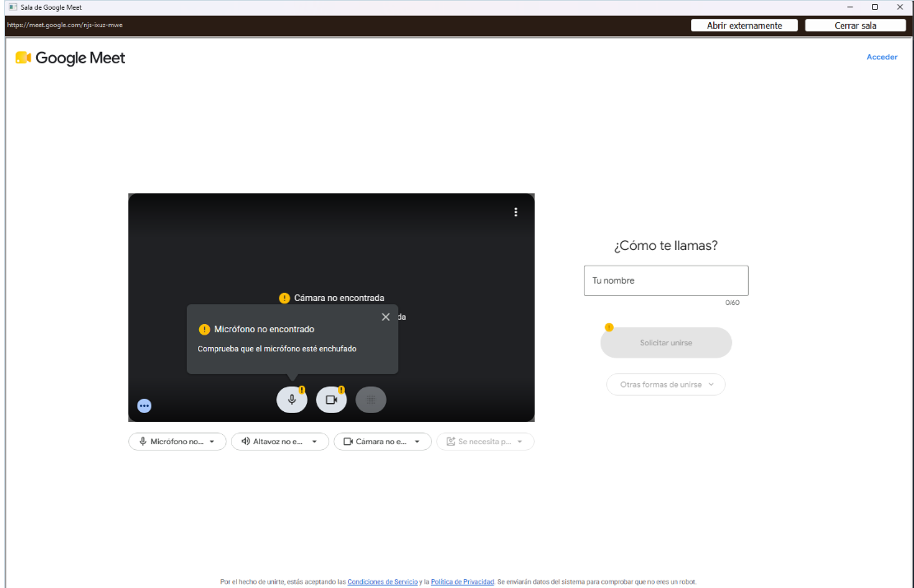The height and width of the screenshot is (588, 914).
Task: Click the meet.google.com URL text
Action: (65, 25)
